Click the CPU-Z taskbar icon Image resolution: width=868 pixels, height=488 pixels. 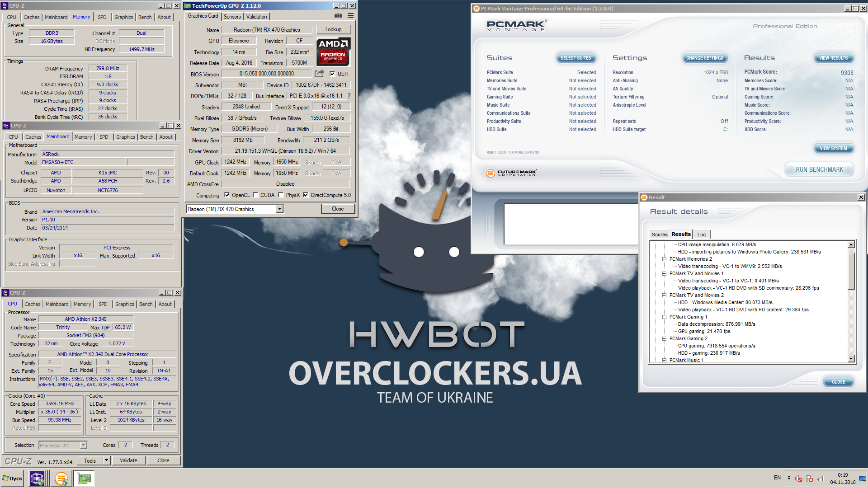click(37, 479)
